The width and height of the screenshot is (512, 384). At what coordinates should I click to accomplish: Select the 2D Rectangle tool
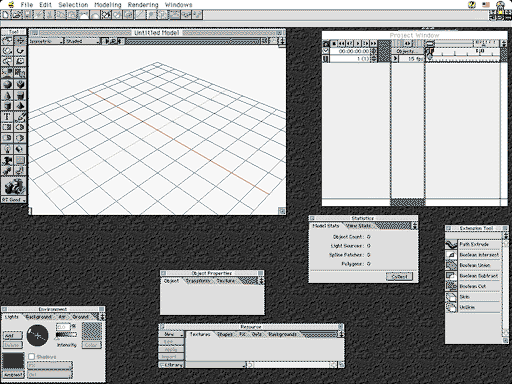(x=7, y=127)
